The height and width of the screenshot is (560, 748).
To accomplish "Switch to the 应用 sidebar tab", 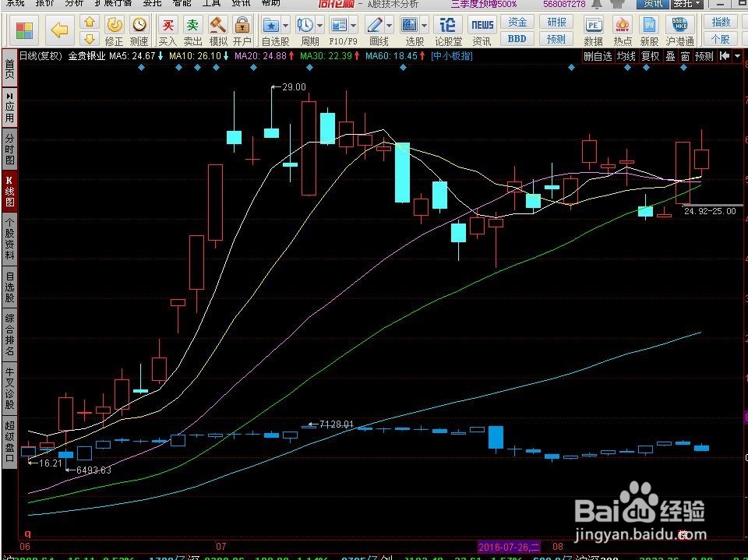I will 9,107.
